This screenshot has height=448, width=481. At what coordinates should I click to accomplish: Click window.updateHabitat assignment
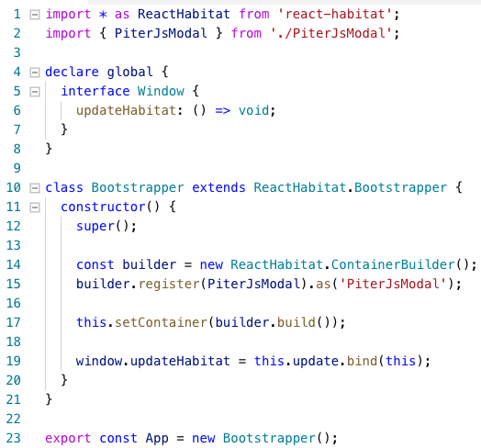[152, 361]
